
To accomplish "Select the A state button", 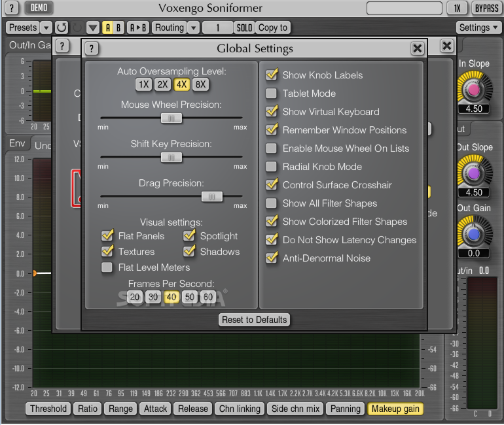I will pyautogui.click(x=108, y=27).
